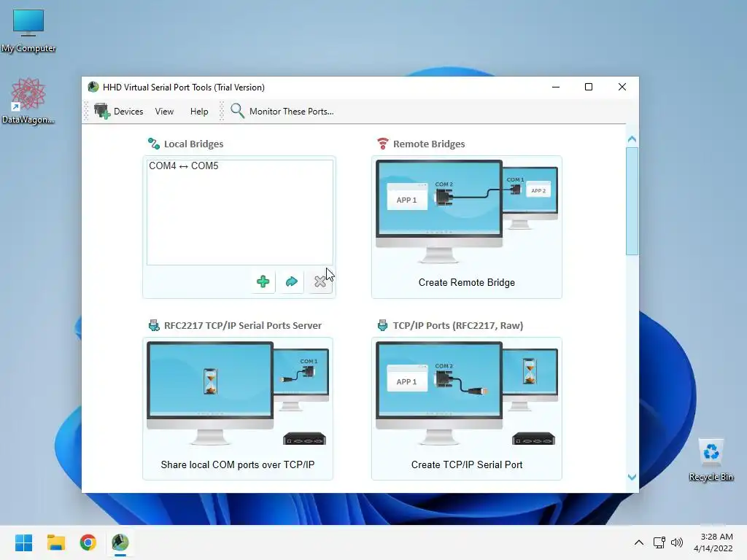Viewport: 747px width, 560px height.
Task: Click RFC2217 TCP/IP Serial Ports Server heading
Action: click(x=242, y=326)
